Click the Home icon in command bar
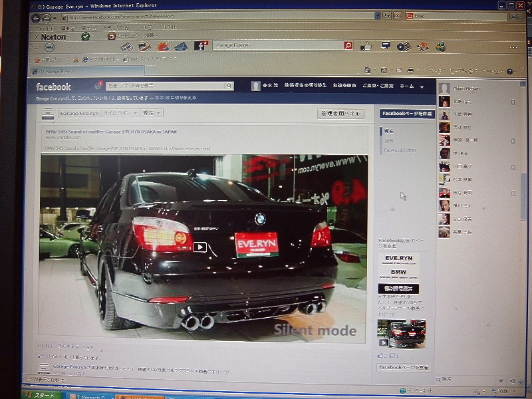The width and height of the screenshot is (532, 399). click(x=368, y=70)
